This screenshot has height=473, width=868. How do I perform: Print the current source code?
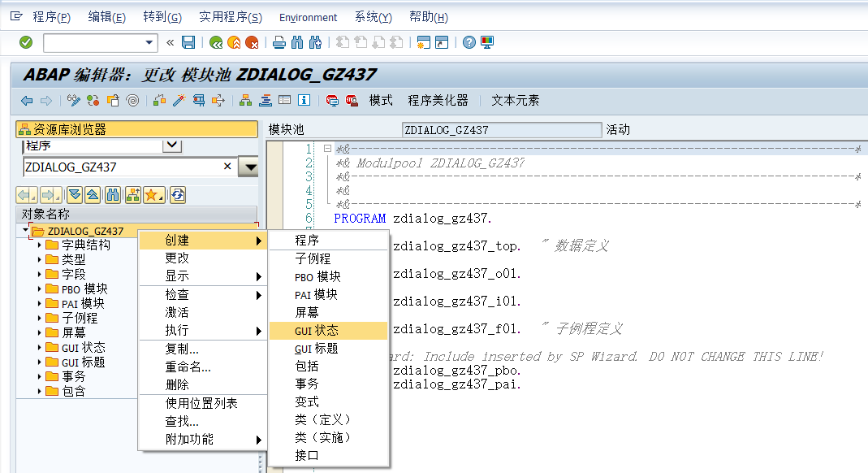click(x=279, y=41)
